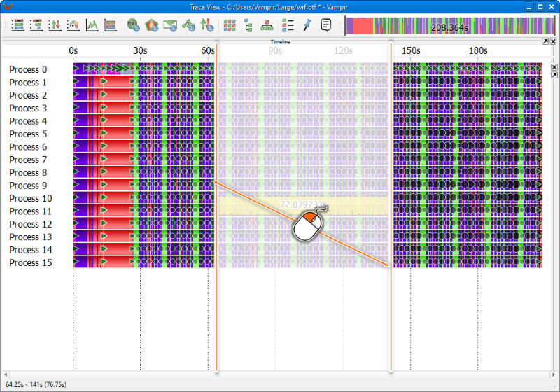Click the status bar text 64.25s - 141s
Viewport: 560px width, 392px height.
(36, 384)
